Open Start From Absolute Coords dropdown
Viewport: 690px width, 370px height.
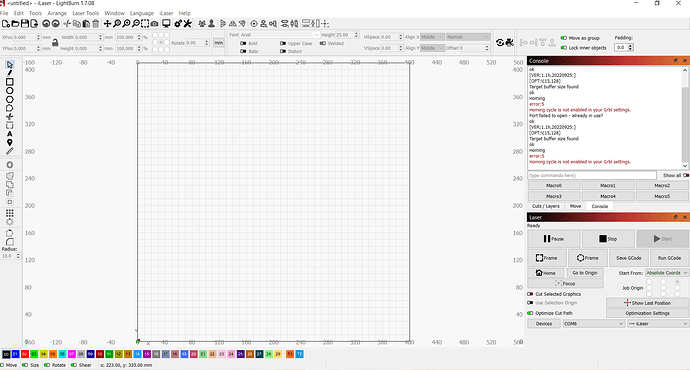[x=667, y=273]
